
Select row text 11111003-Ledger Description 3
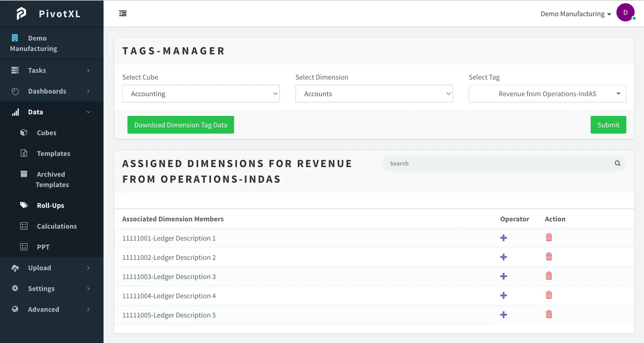pyautogui.click(x=169, y=277)
